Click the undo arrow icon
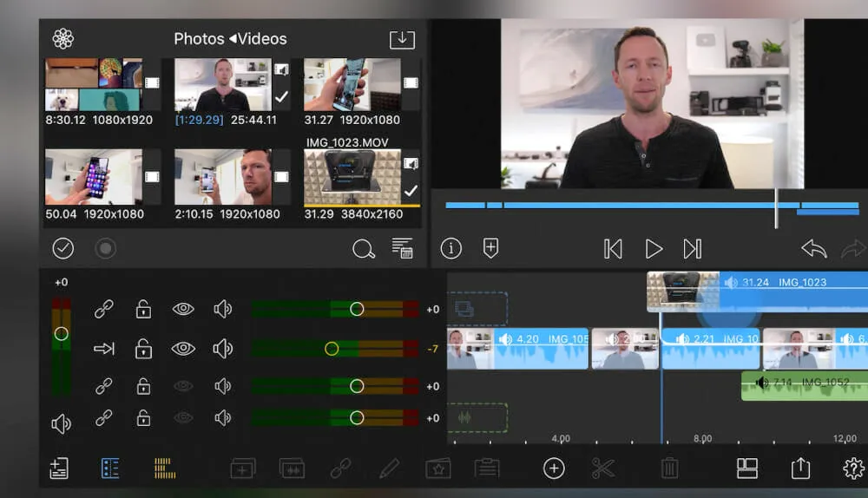This screenshot has height=498, width=868. [813, 249]
